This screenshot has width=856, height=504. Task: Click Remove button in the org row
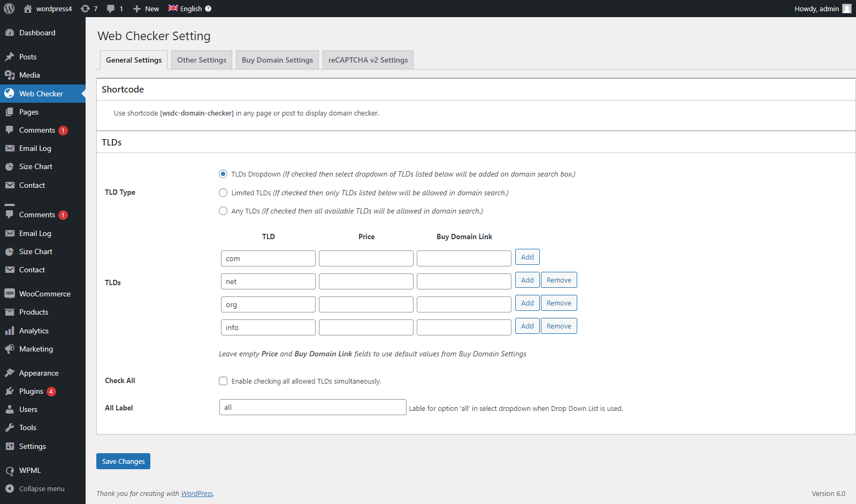coord(559,303)
